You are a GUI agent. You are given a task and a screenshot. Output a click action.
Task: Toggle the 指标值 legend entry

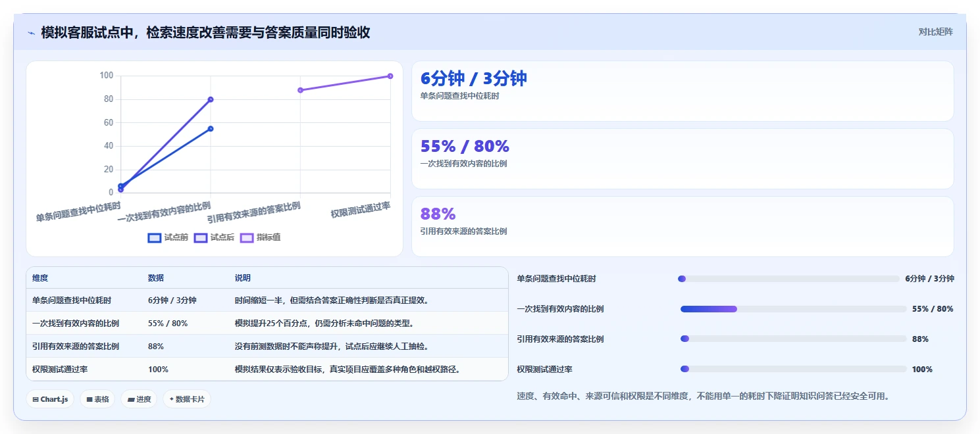(260, 237)
